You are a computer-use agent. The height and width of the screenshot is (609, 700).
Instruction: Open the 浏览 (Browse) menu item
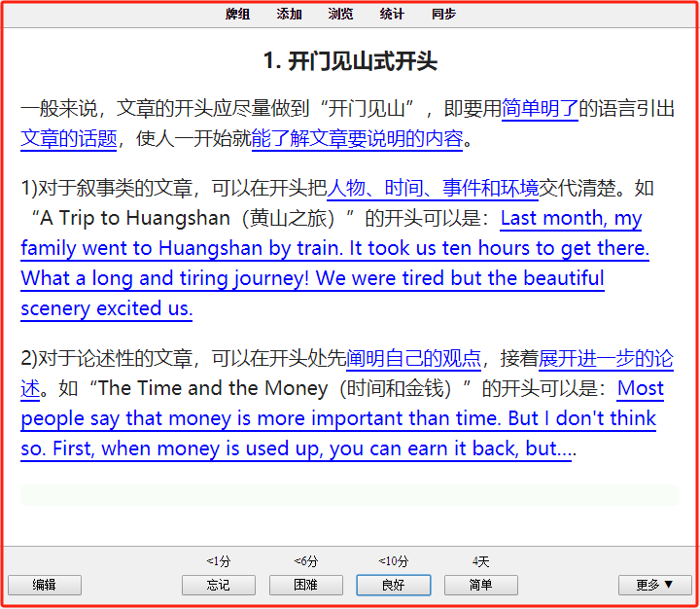[x=340, y=14]
